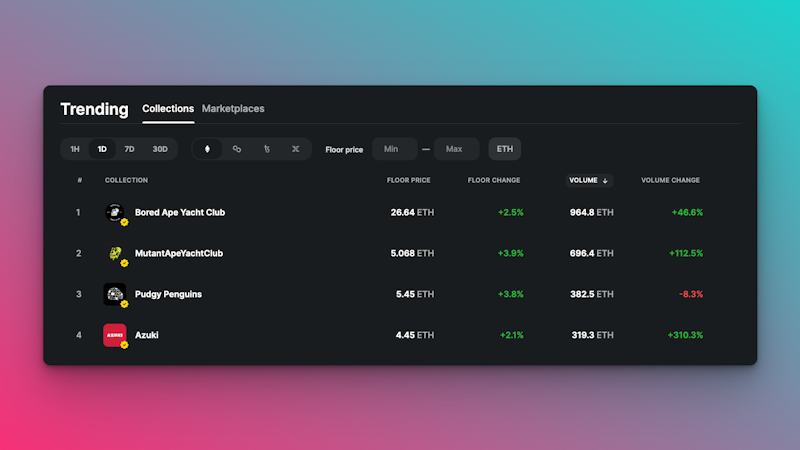Sort by the Floor Price column header
Screen dimensions: 800x450
[409, 180]
